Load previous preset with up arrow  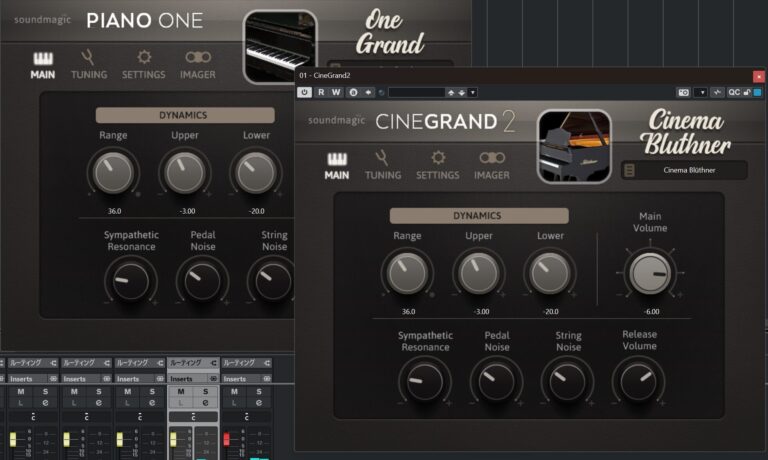(x=451, y=92)
